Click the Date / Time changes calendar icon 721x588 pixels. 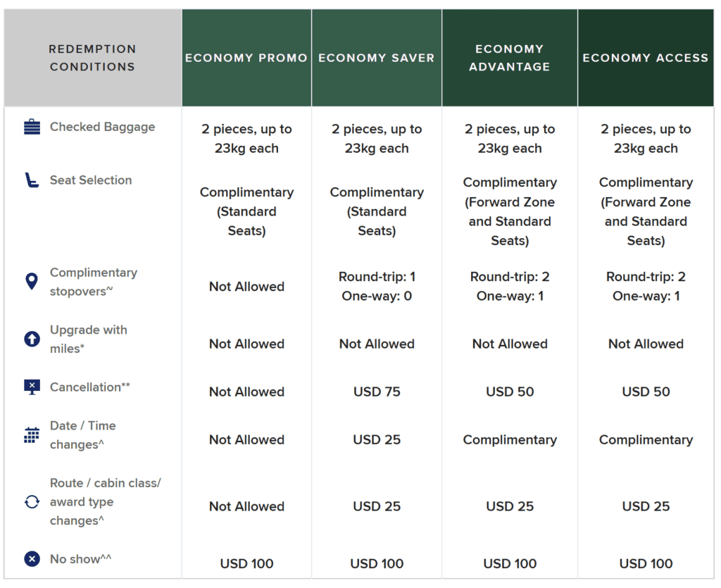point(32,435)
